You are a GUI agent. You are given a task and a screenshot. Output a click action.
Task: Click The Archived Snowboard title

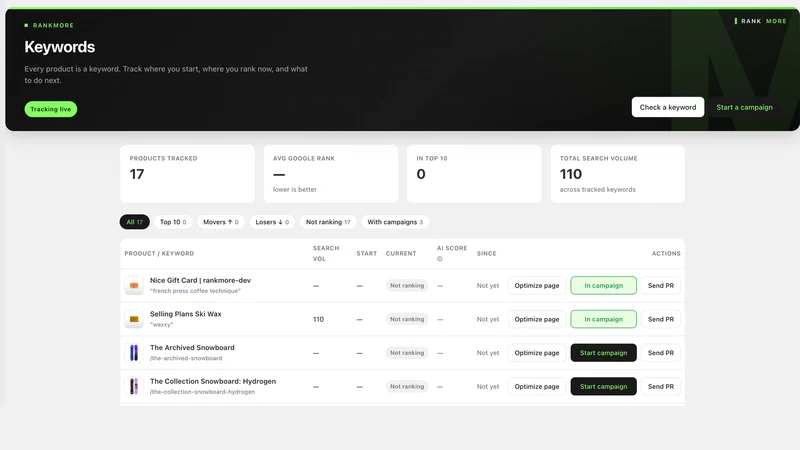tap(192, 347)
